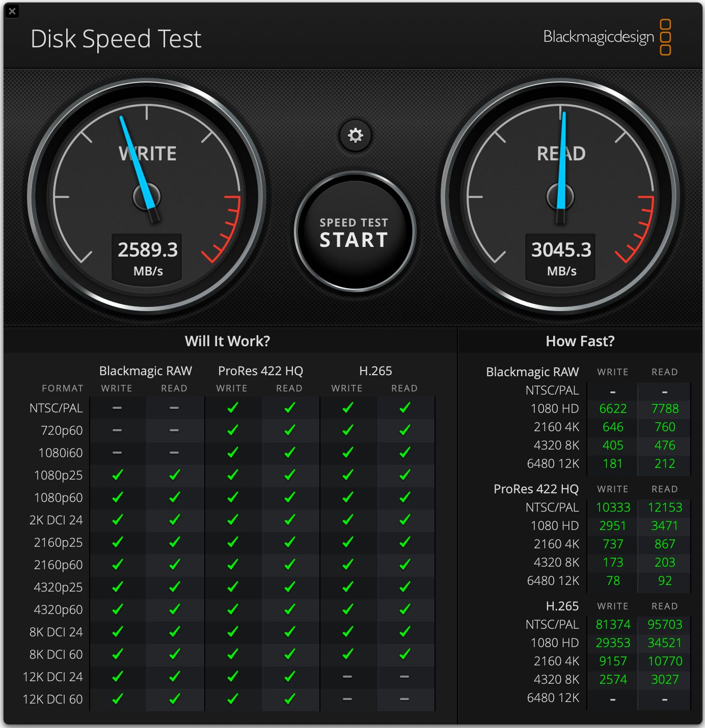The height and width of the screenshot is (728, 705).
Task: Click the value 2574 for H.265 4320 8K
Action: 613,680
